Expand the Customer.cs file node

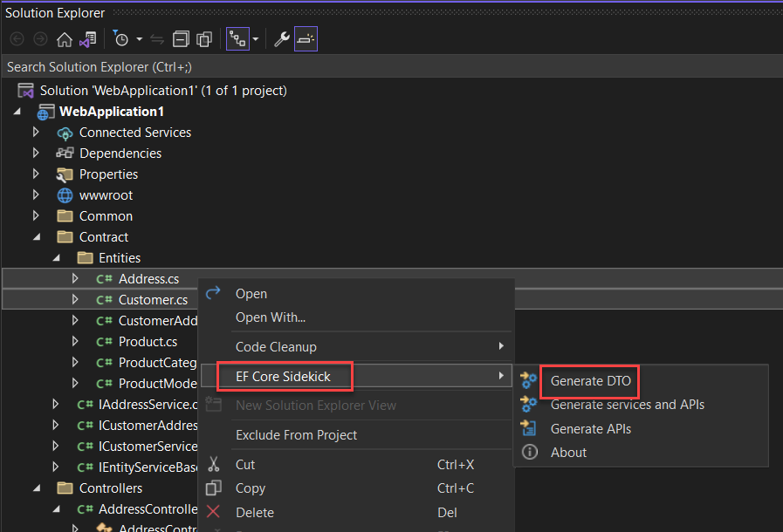coord(75,299)
